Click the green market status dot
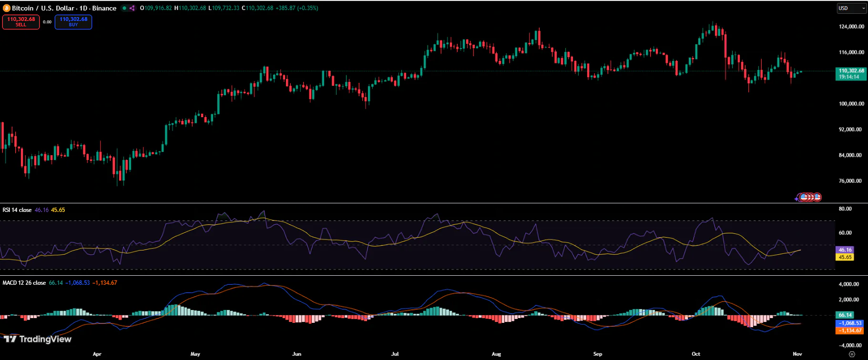The height and width of the screenshot is (360, 868). tap(124, 8)
